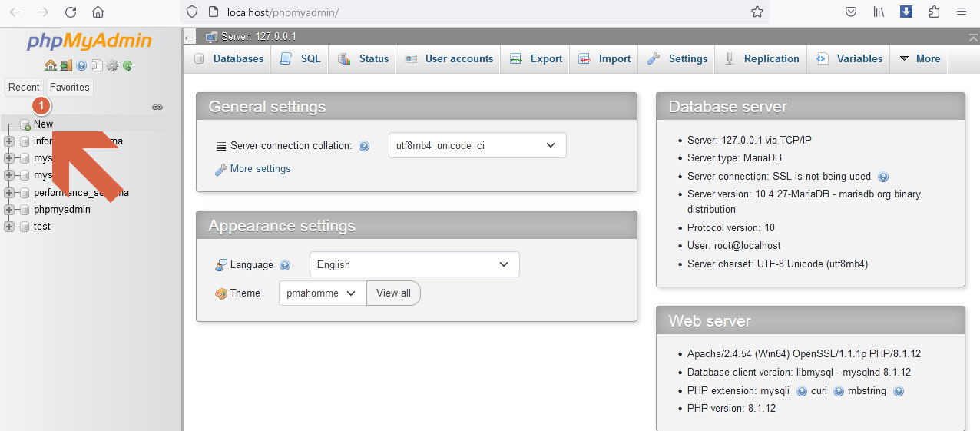Open the More settings link

point(260,169)
